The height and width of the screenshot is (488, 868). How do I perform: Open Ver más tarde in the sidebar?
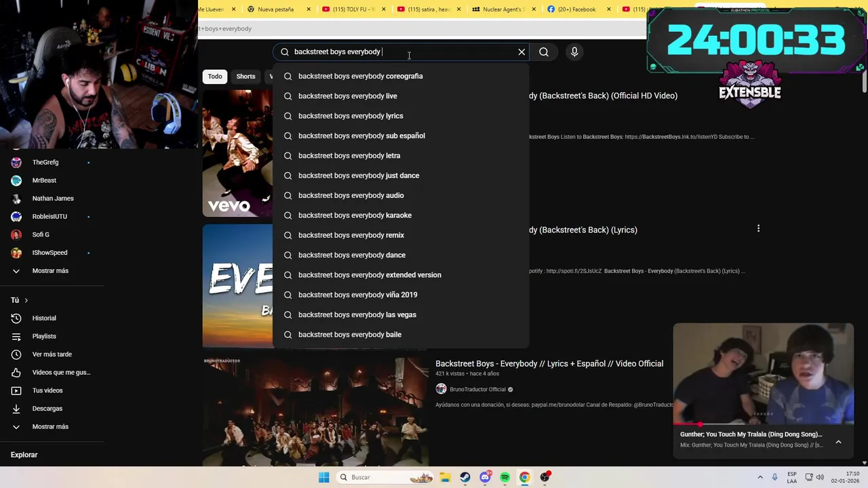52,354
